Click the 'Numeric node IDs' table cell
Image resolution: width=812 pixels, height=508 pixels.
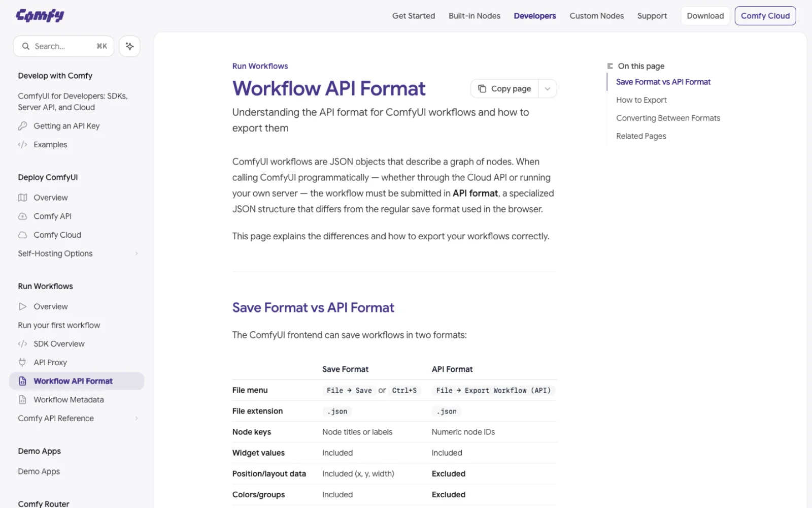[463, 432]
